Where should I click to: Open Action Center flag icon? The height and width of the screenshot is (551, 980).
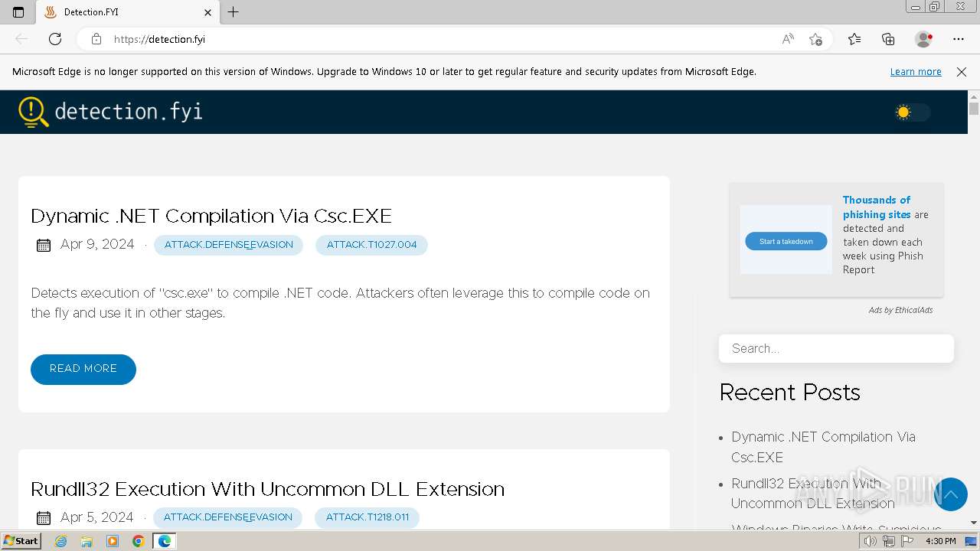click(907, 541)
